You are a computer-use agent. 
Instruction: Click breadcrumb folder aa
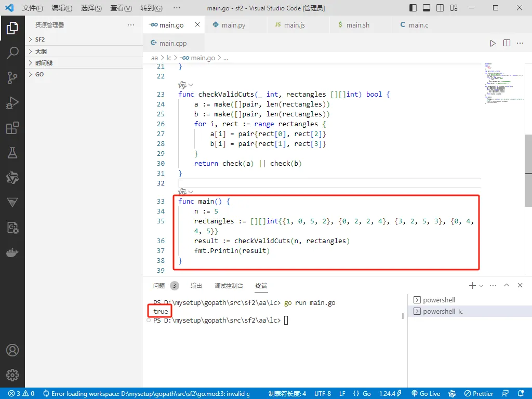click(154, 58)
